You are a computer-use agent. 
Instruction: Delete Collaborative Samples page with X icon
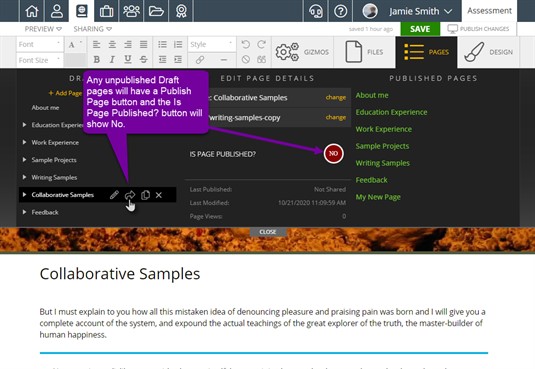[159, 195]
